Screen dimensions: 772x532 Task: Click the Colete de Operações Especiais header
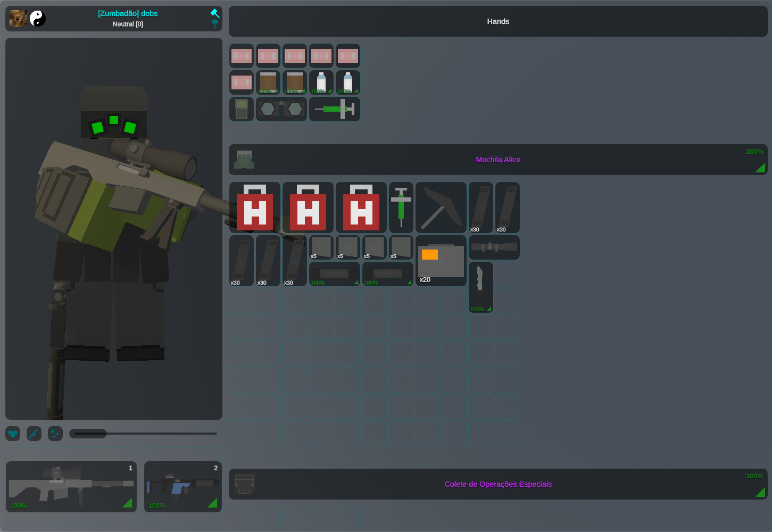click(498, 484)
